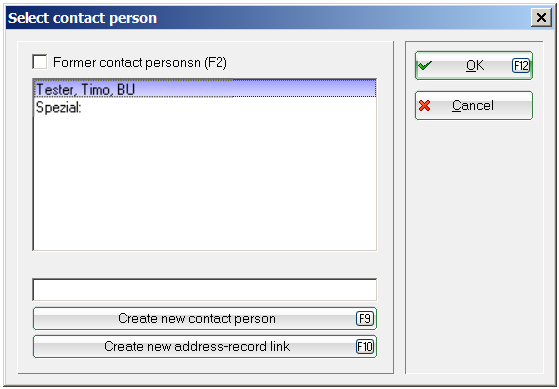This screenshot has height=389, width=559.
Task: Click the F12 shortcut badge
Action: pyautogui.click(x=521, y=66)
